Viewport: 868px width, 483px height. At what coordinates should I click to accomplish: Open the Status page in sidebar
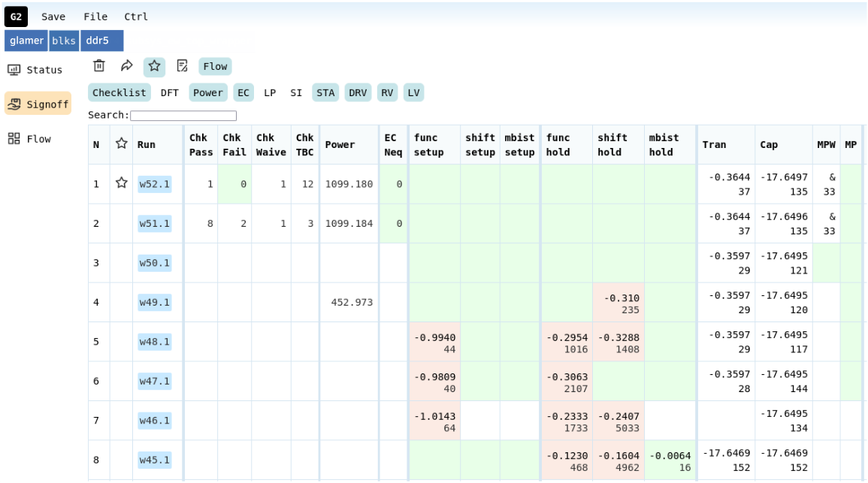[x=36, y=70]
